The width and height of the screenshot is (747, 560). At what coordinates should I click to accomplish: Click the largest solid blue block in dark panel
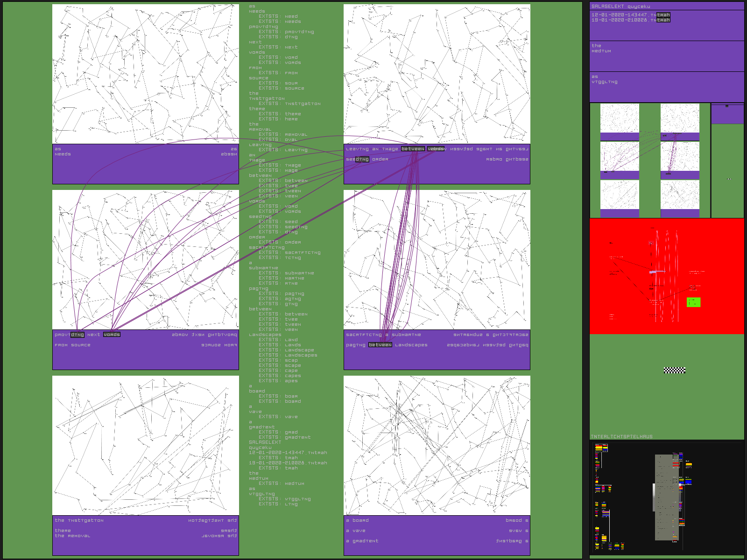click(x=688, y=481)
